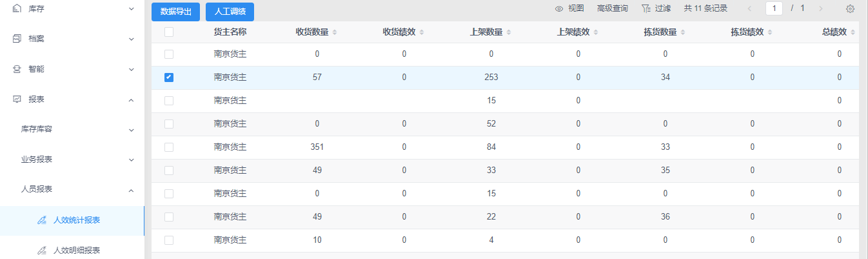
Task: Check the row with 收货数量 10
Action: pyautogui.click(x=169, y=240)
